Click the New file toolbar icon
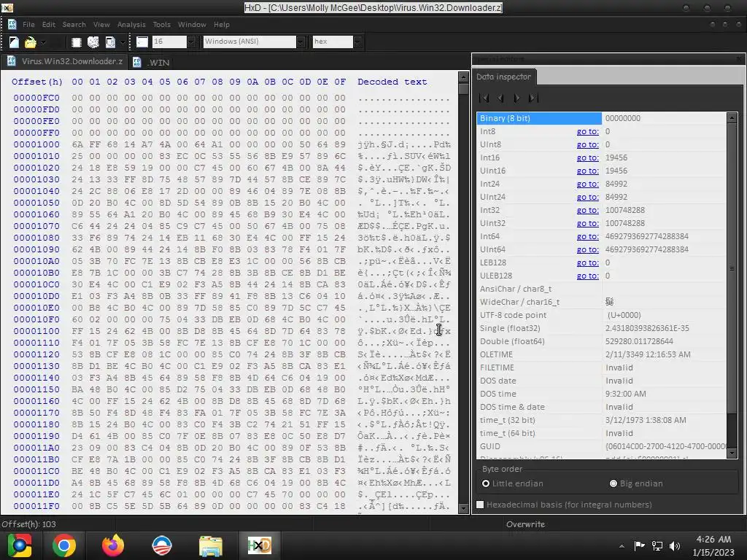Viewport: 747px width, 560px height. (14, 42)
